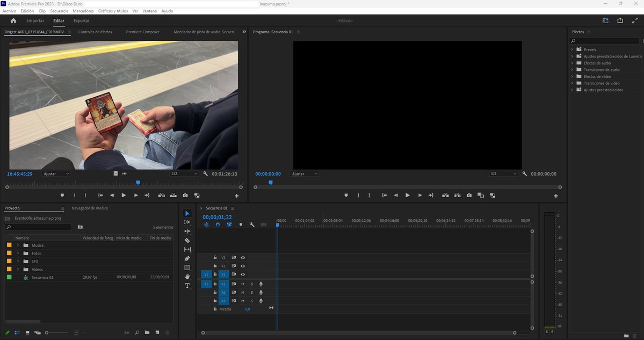The width and height of the screenshot is (644, 340).
Task: Open Quick Export share icon
Action: point(620,20)
